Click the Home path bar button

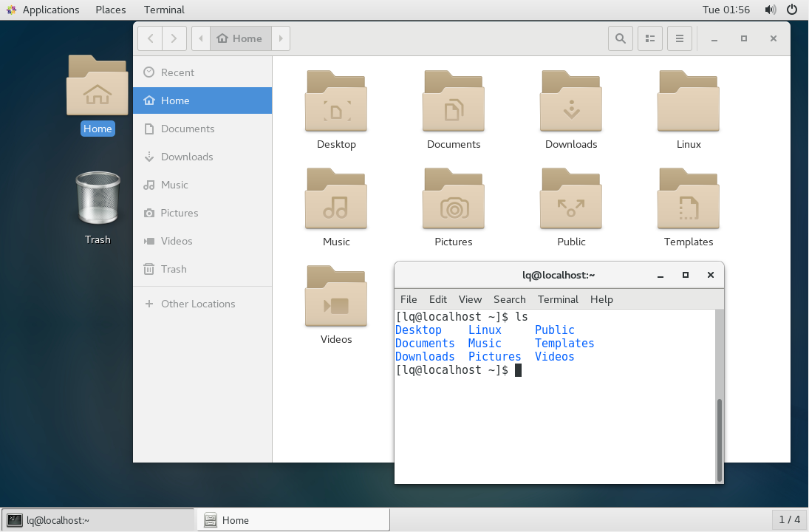pyautogui.click(x=240, y=38)
